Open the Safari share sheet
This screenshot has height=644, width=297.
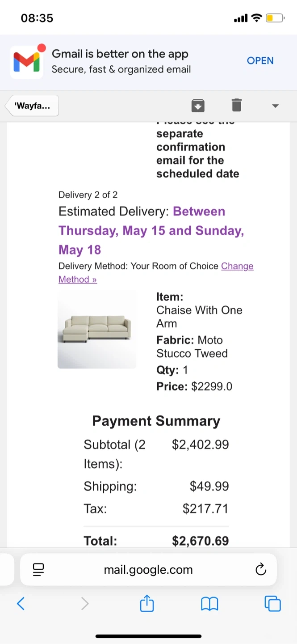coord(147,604)
